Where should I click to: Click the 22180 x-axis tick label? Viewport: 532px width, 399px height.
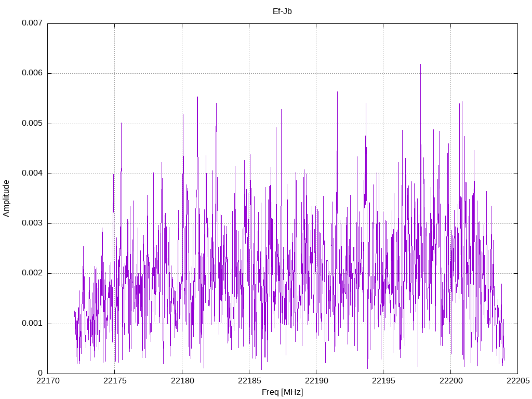(x=182, y=381)
